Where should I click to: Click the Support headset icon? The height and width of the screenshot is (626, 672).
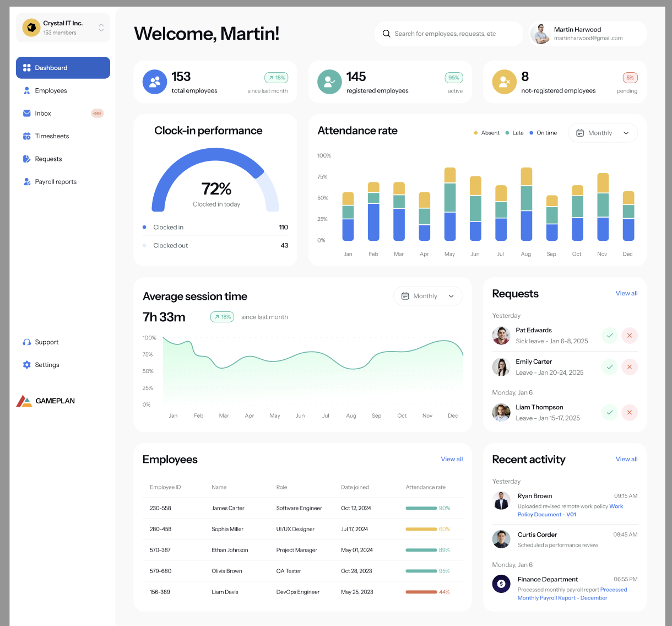(26, 342)
